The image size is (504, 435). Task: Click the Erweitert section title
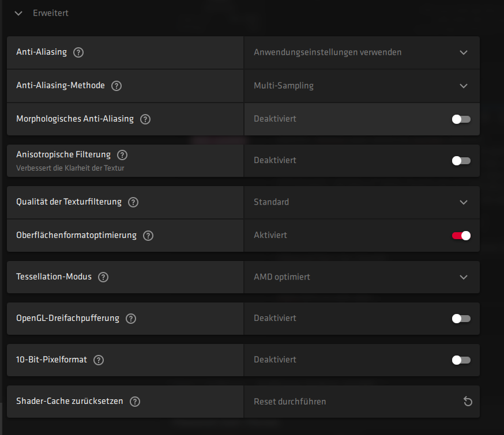(51, 13)
